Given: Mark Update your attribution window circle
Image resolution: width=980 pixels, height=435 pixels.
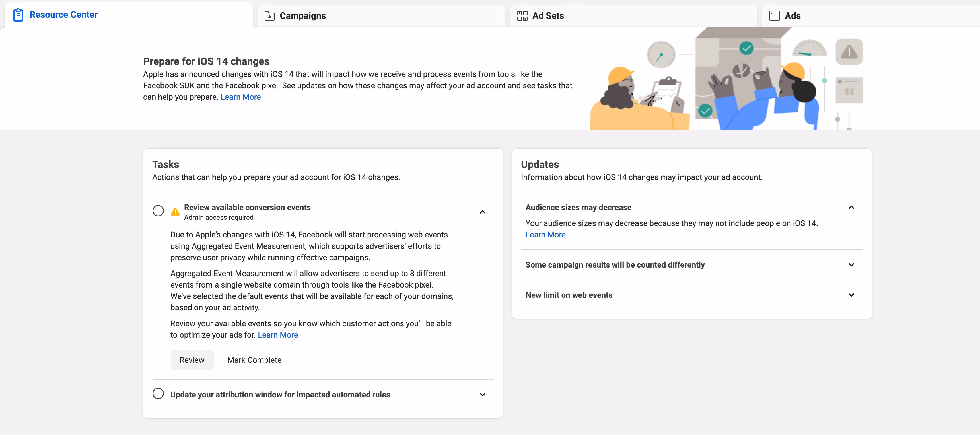Looking at the screenshot, I should [x=158, y=393].
